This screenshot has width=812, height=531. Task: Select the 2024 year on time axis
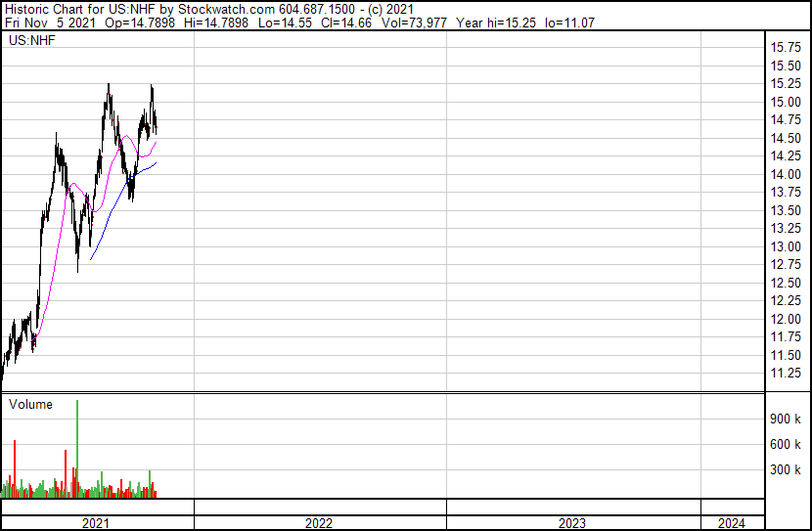(730, 523)
